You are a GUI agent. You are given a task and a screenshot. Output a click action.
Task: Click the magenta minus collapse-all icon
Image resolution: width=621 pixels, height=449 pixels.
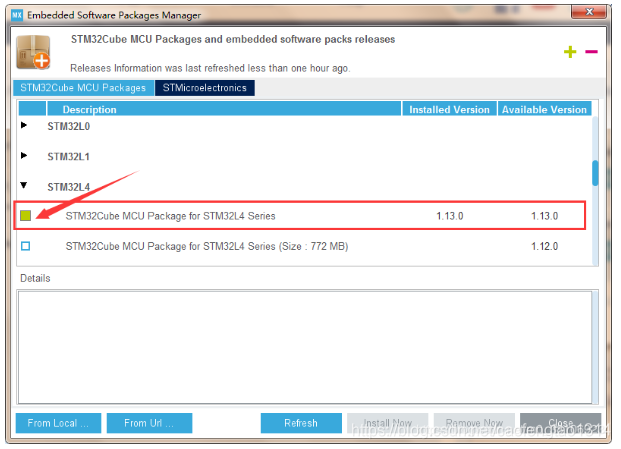591,52
